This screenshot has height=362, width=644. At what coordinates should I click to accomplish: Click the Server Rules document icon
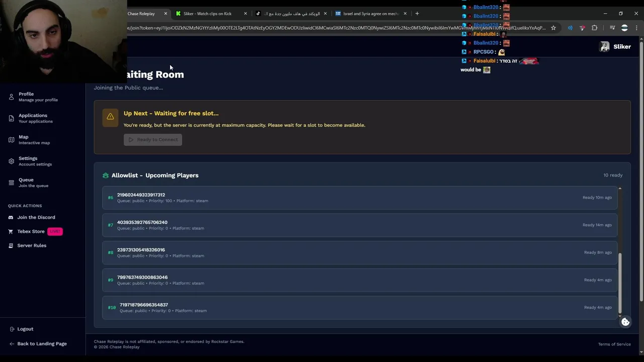[x=11, y=245]
